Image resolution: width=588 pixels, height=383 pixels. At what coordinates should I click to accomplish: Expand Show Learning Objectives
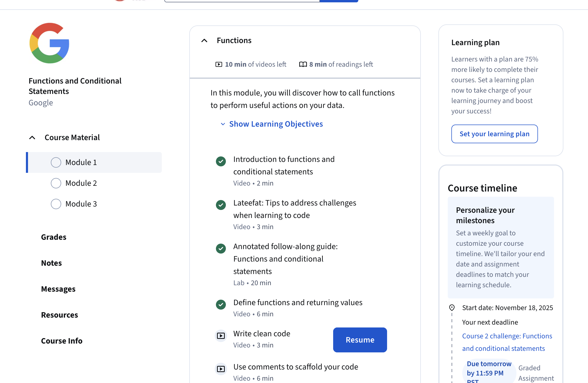click(x=275, y=124)
